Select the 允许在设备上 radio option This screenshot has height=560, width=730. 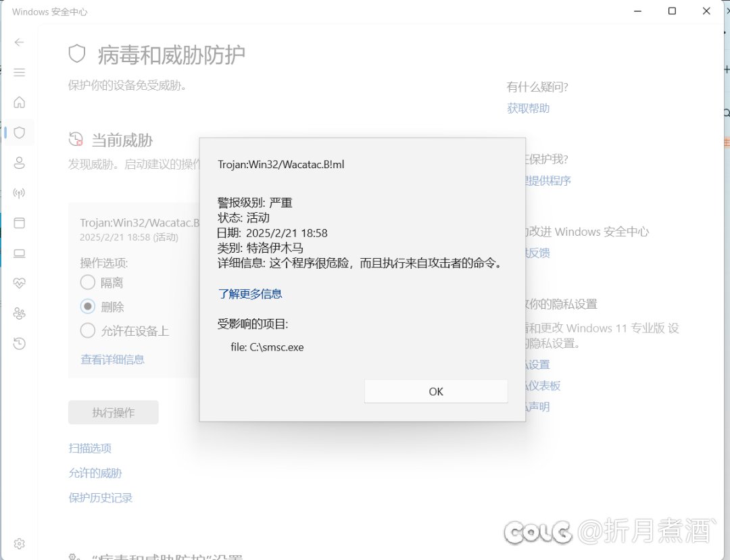click(87, 331)
